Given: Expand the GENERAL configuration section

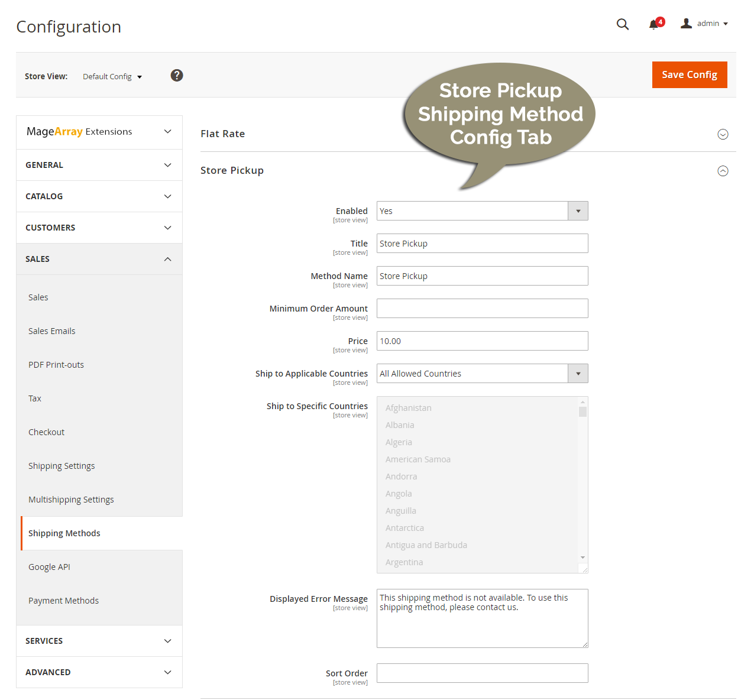Looking at the screenshot, I should 99,165.
